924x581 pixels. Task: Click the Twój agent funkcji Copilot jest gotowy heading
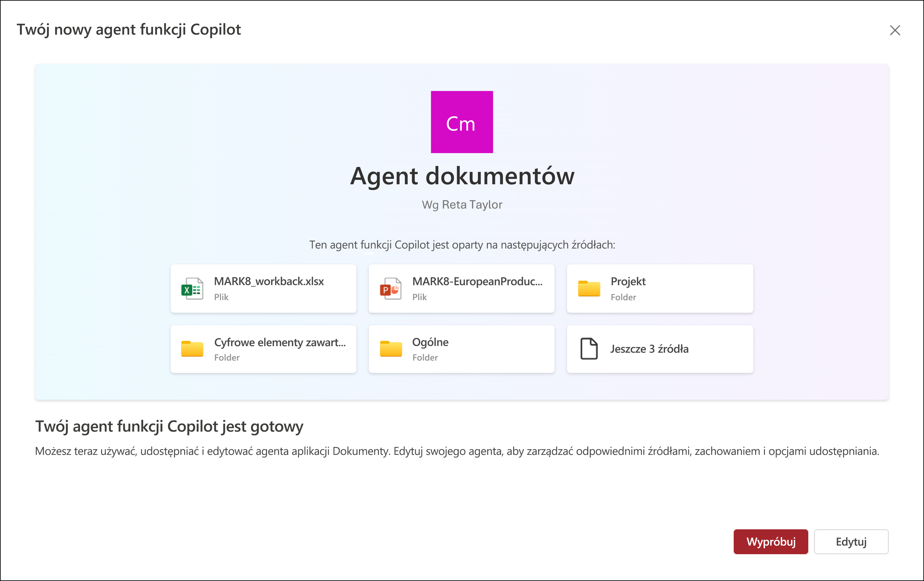[x=169, y=427]
